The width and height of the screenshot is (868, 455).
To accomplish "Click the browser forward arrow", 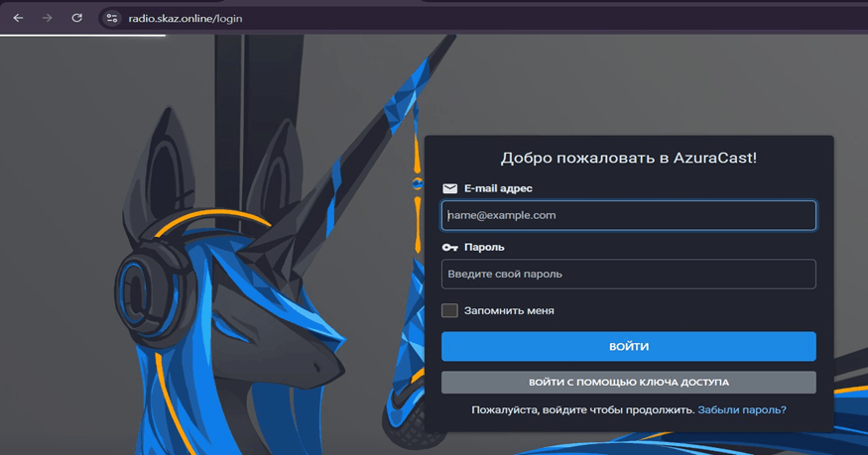I will coord(48,18).
